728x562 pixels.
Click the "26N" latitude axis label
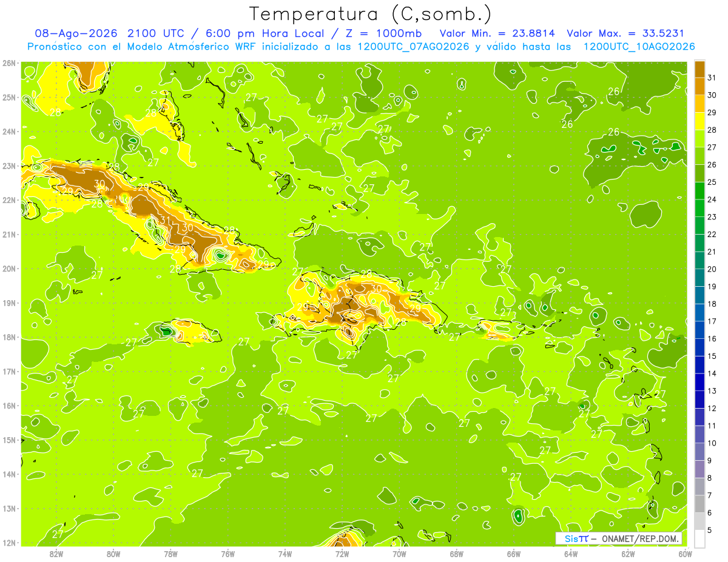tap(10, 63)
